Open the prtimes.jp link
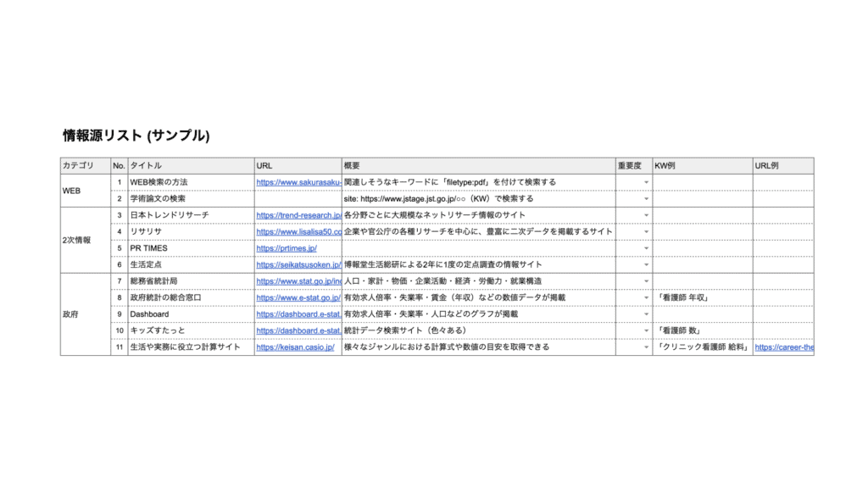This screenshot has height=488, width=868. click(287, 248)
